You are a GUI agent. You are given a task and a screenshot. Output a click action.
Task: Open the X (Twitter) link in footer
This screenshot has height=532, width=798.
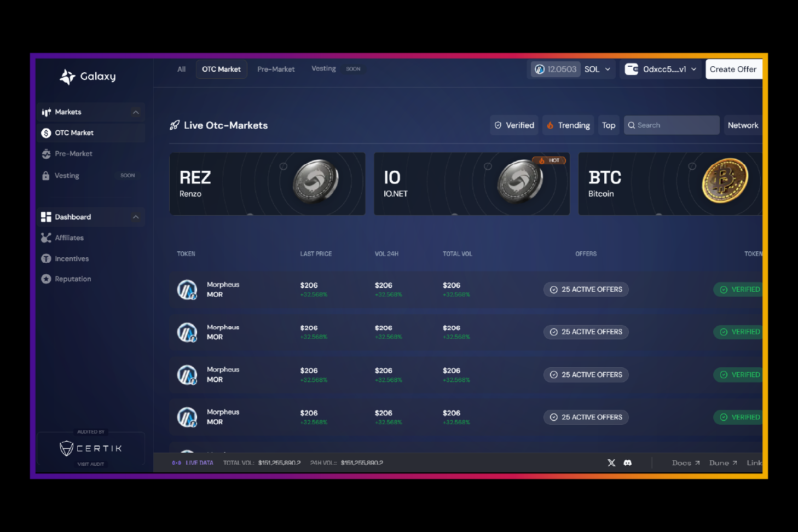pyautogui.click(x=611, y=463)
